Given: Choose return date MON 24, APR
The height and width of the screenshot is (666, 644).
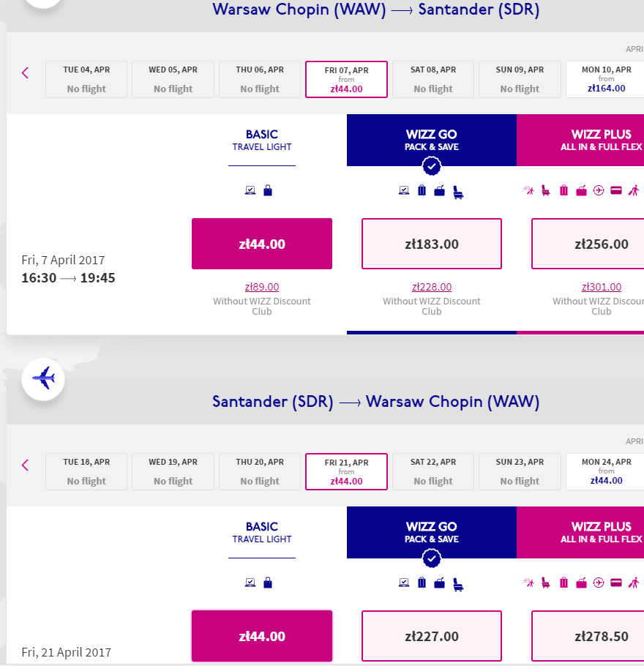Looking at the screenshot, I should pos(606,471).
